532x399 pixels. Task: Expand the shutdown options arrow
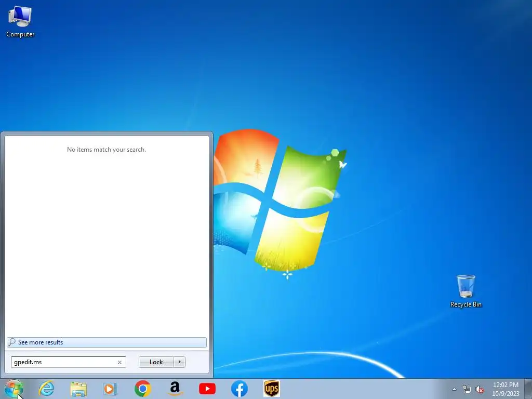179,362
